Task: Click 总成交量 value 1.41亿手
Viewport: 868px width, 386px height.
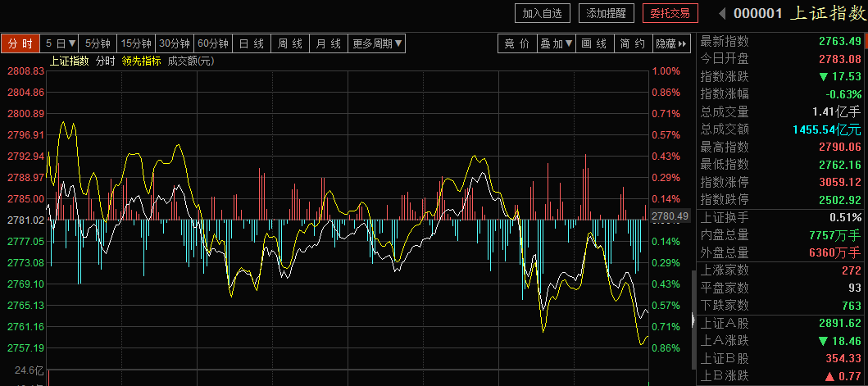Action: tap(837, 112)
